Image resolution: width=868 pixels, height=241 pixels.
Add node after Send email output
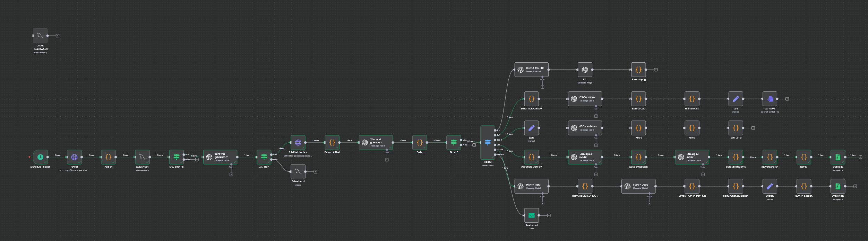tap(549, 215)
